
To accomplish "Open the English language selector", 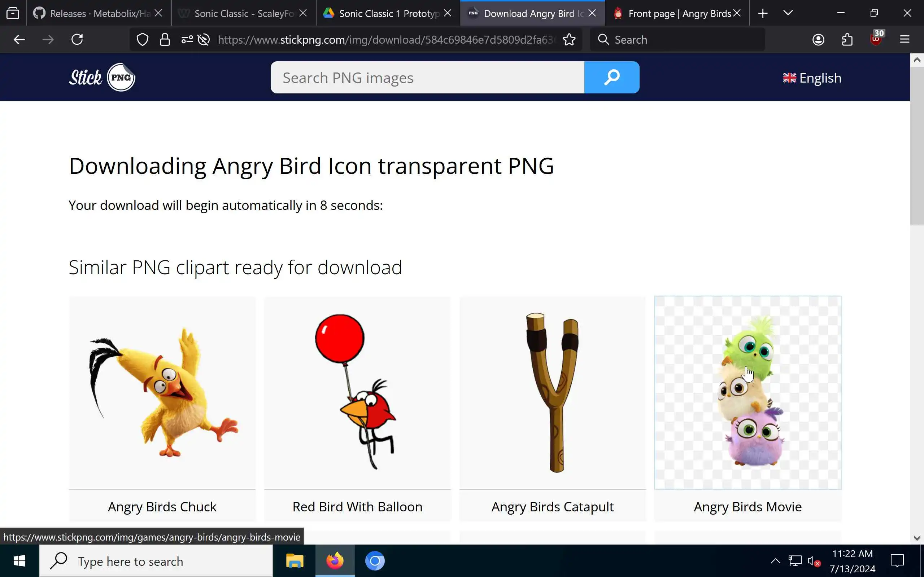I will tap(812, 78).
